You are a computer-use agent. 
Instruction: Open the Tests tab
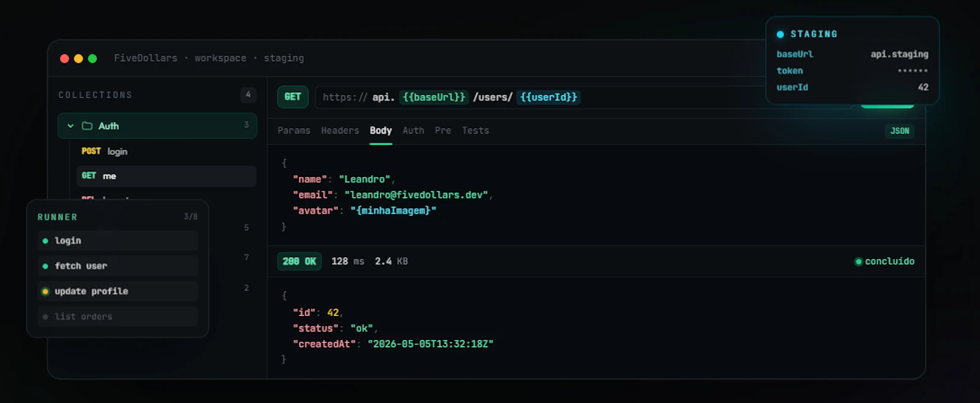point(475,130)
